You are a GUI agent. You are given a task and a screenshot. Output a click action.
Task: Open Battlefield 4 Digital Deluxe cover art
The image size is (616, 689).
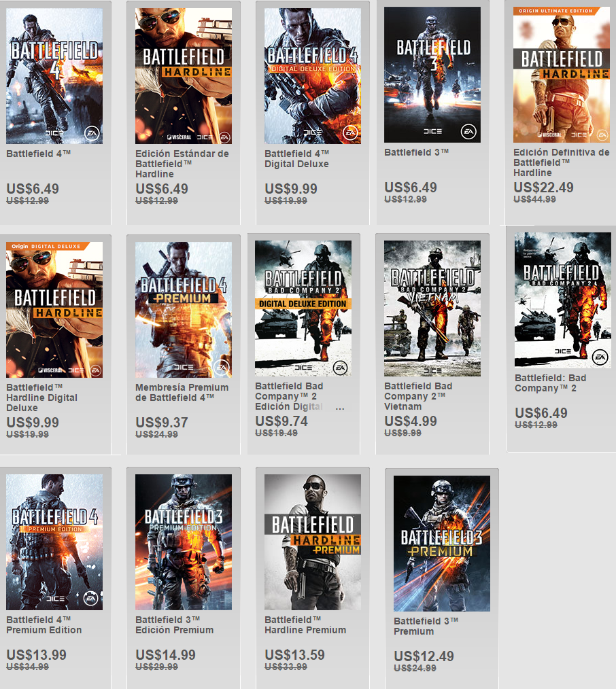click(313, 76)
